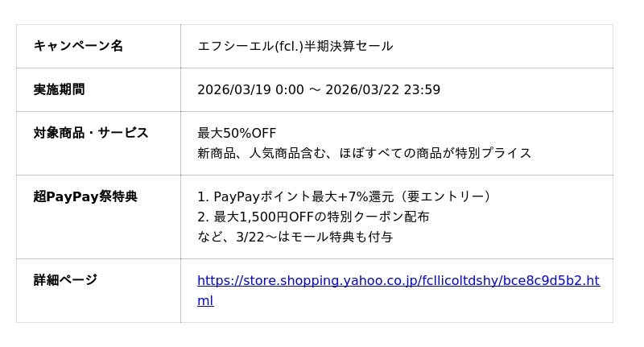Click the 実施期間 row label
The width and height of the screenshot is (644, 347).
(59, 89)
